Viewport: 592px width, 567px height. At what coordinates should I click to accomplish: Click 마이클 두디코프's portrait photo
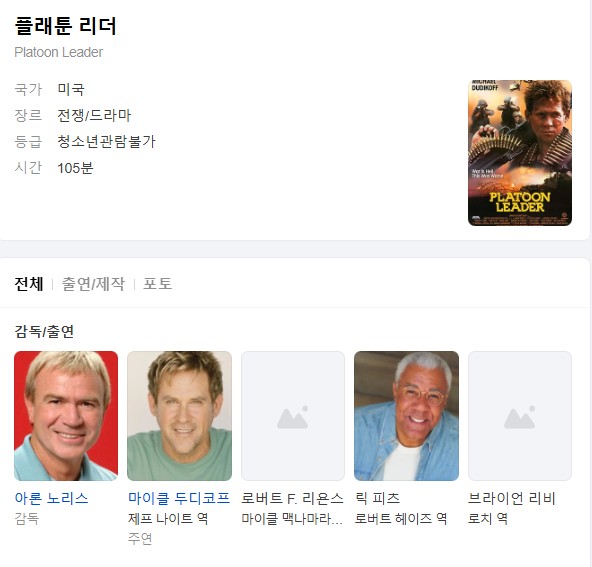coord(179,416)
